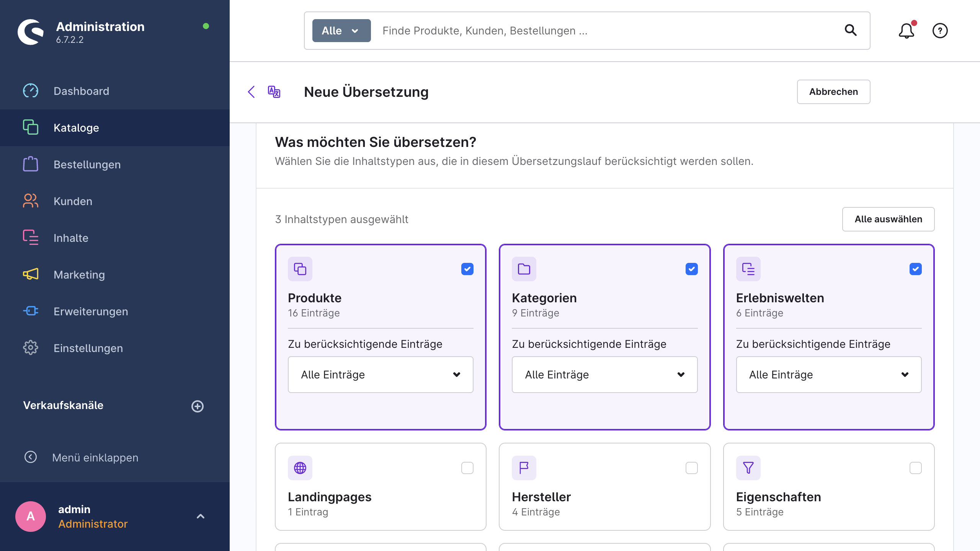Check the Landingpages checkbox

[467, 468]
